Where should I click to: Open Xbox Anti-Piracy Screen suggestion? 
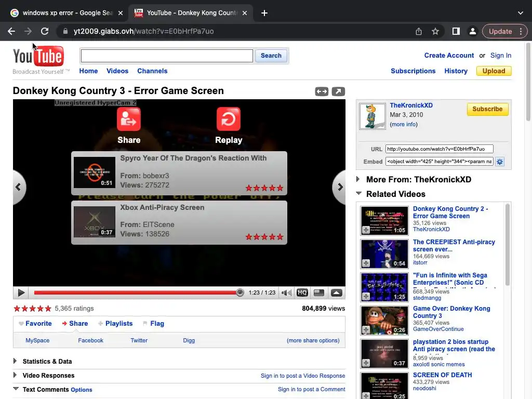(179, 222)
